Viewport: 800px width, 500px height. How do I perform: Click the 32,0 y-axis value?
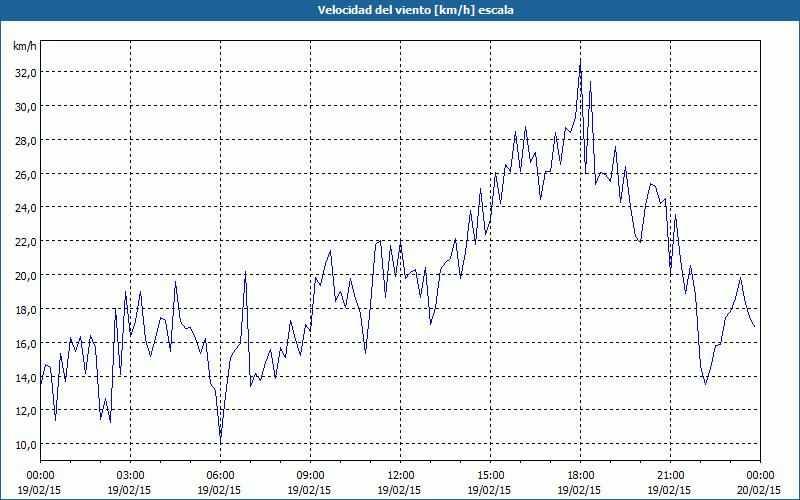click(26, 73)
